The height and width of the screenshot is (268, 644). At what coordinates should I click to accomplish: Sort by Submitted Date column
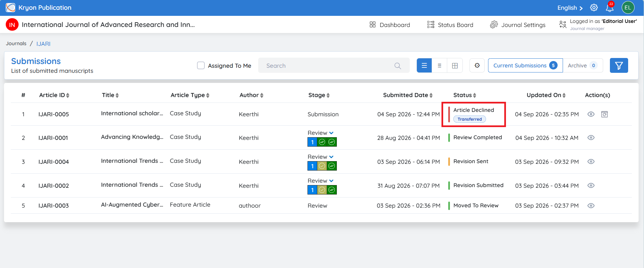coord(408,95)
